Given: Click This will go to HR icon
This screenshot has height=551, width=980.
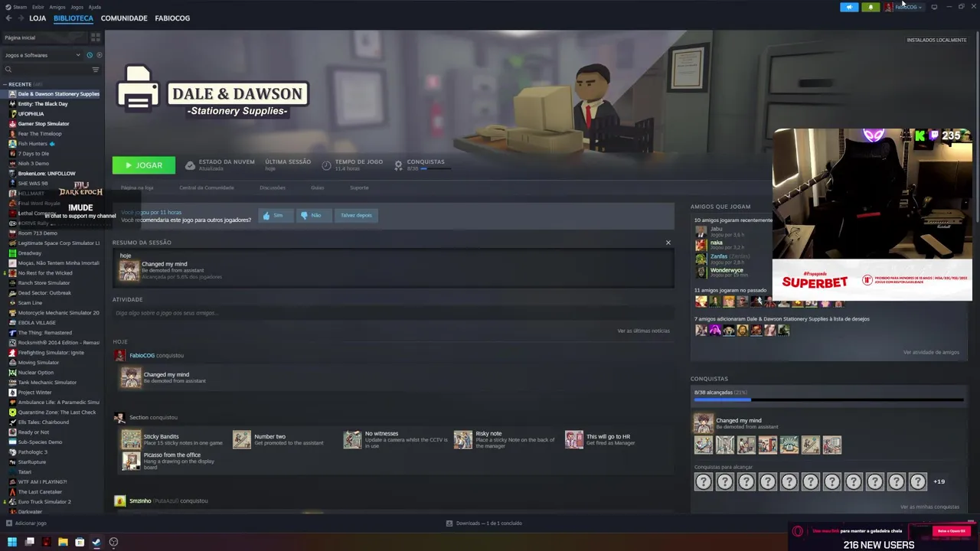Looking at the screenshot, I should [573, 439].
